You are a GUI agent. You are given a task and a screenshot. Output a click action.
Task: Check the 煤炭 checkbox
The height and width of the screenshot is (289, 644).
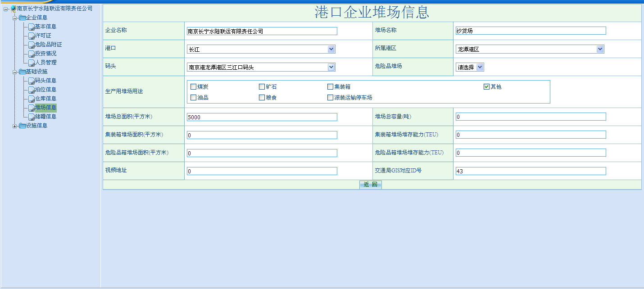click(194, 87)
